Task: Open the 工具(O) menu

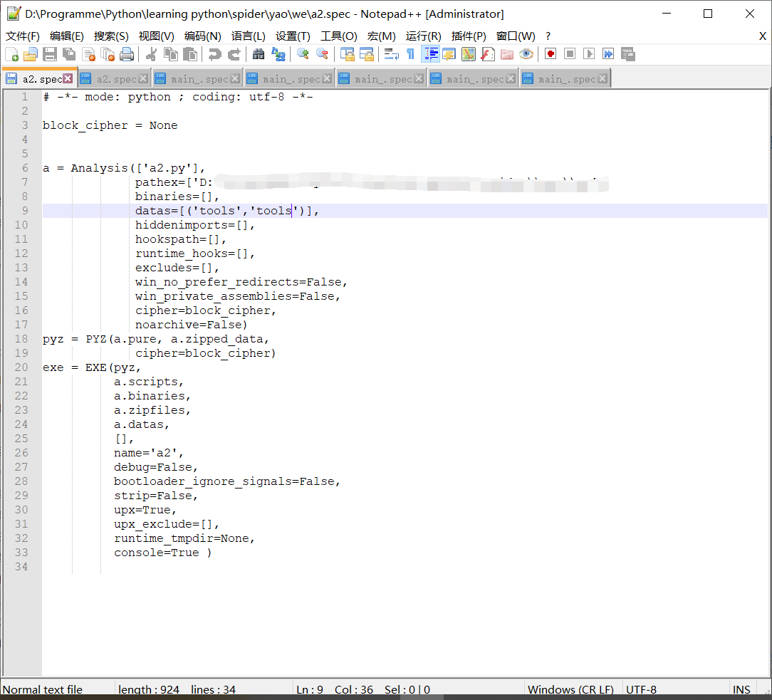Action: pyautogui.click(x=339, y=36)
